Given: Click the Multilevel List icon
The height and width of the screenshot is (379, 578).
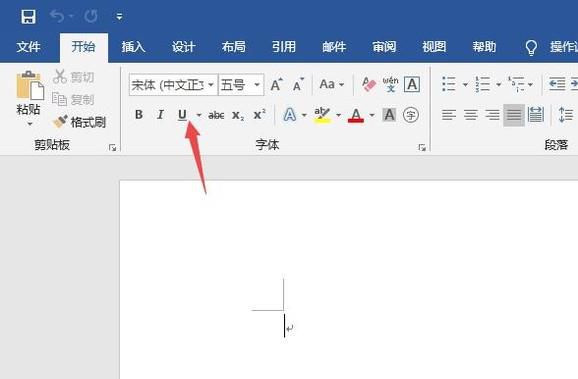Looking at the screenshot, I should click(x=516, y=84).
